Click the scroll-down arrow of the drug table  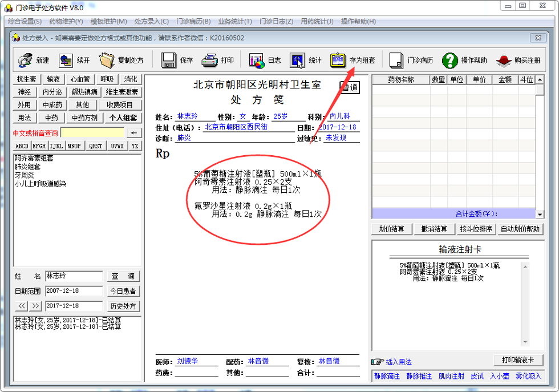540,214
